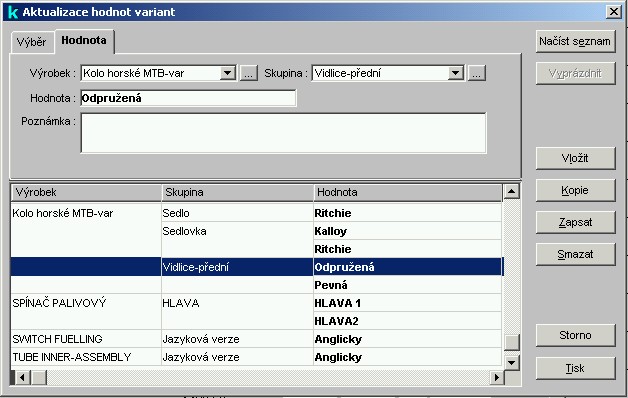Viewport: 628px width, 398px height.
Task: Select the Hodnota tab
Action: pos(84,40)
